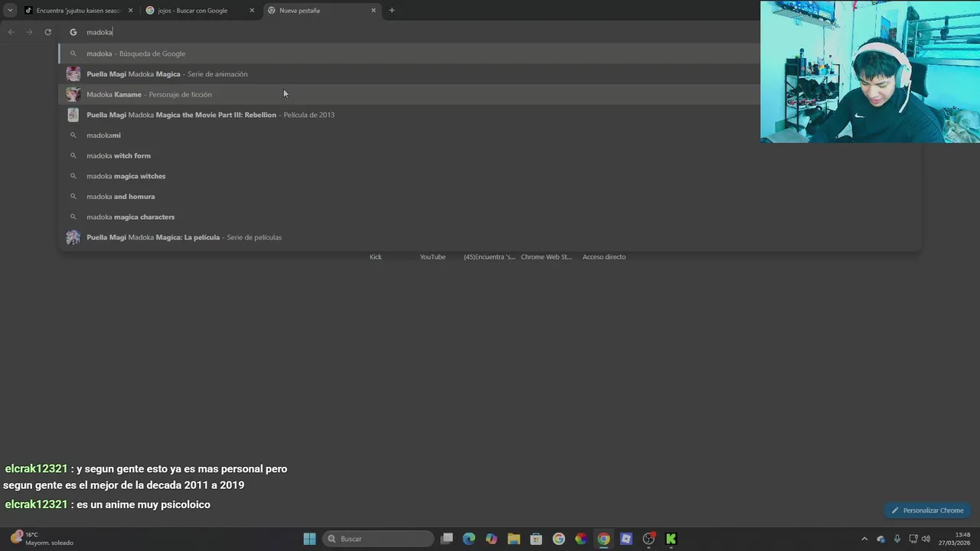Click search icon next to 'madokami'

(x=73, y=135)
